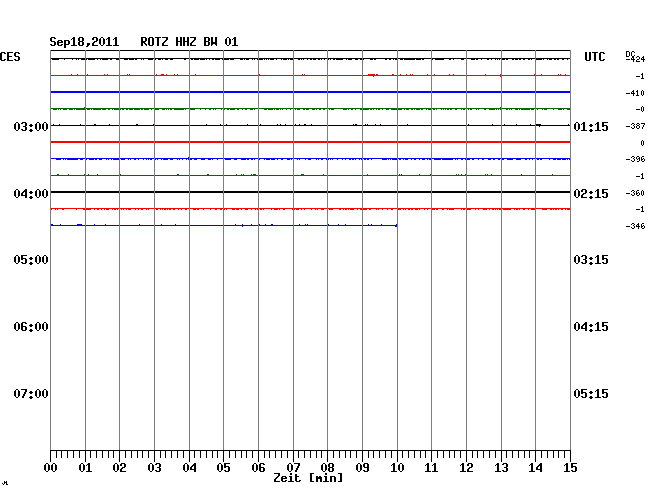This screenshot has width=650, height=494.
Task: Select the "04:00" CES time label
Action: (31, 194)
